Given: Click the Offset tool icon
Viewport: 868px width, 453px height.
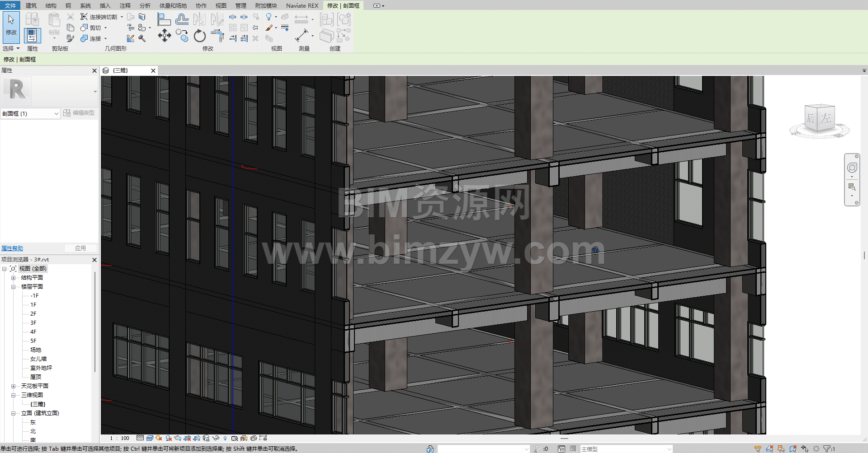Looking at the screenshot, I should click(x=182, y=19).
